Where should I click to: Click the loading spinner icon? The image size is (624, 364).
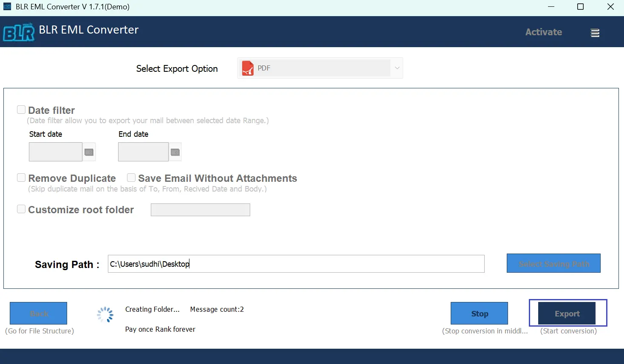click(105, 315)
